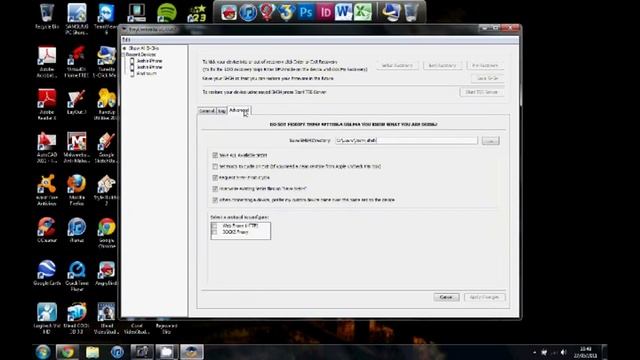The image size is (640, 360).
Task: Open the AutoCAD desktop shortcut
Action: coord(47,147)
